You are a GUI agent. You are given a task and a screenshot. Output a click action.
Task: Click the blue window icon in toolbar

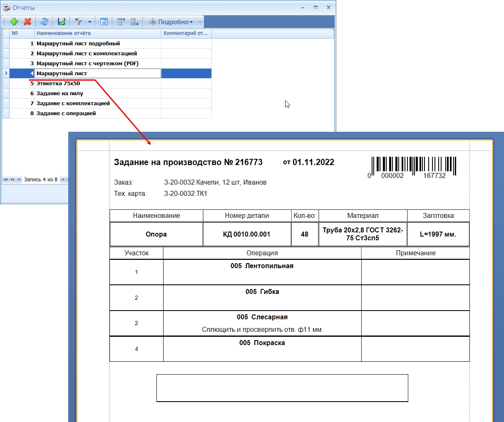[x=104, y=22]
